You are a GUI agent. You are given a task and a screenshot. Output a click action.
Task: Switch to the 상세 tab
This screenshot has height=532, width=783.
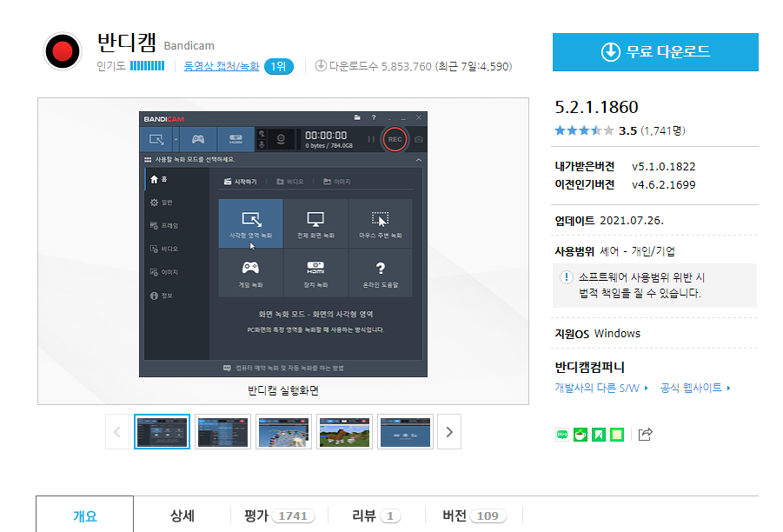point(182,515)
